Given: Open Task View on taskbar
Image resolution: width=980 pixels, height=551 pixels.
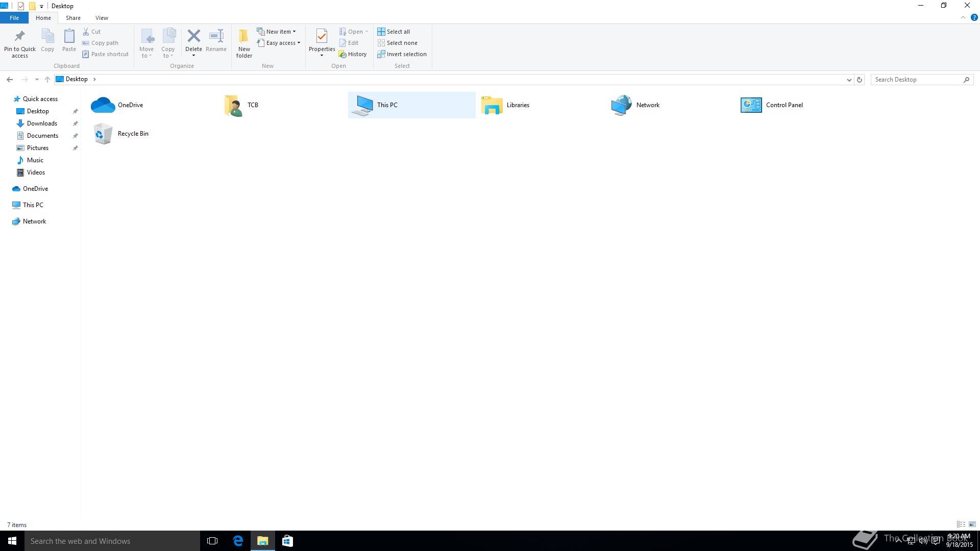Looking at the screenshot, I should tap(212, 541).
